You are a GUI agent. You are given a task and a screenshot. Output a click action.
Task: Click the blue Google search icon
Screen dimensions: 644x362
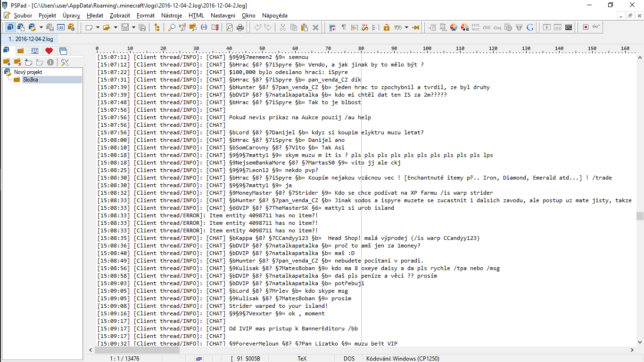[x=530, y=27]
